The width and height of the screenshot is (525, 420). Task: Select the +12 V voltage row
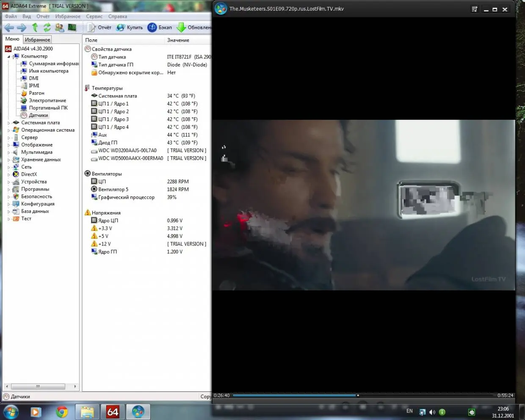coord(147,244)
